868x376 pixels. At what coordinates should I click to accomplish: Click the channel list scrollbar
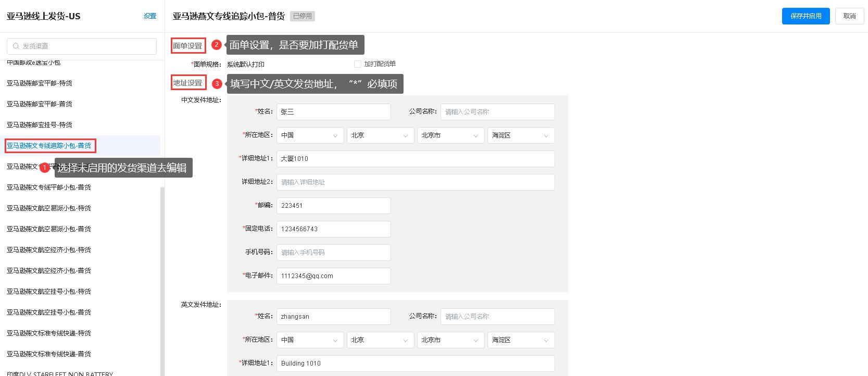pos(162,281)
